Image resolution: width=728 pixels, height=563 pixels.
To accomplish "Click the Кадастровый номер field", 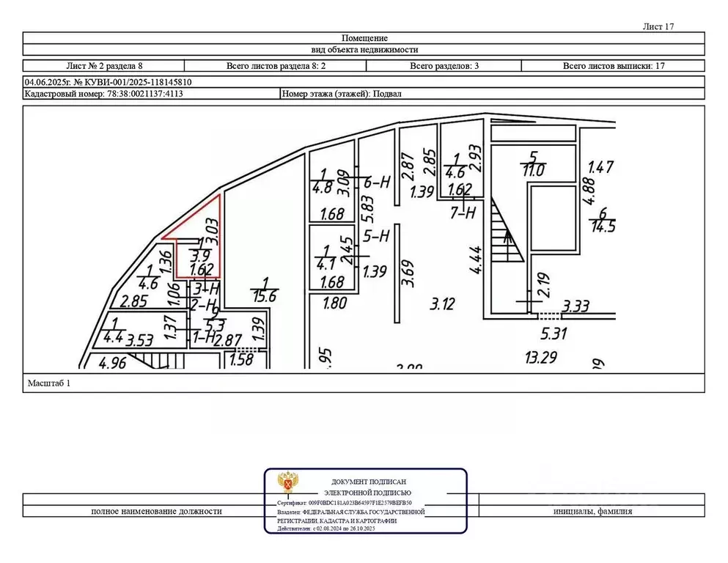I will pyautogui.click(x=103, y=94).
